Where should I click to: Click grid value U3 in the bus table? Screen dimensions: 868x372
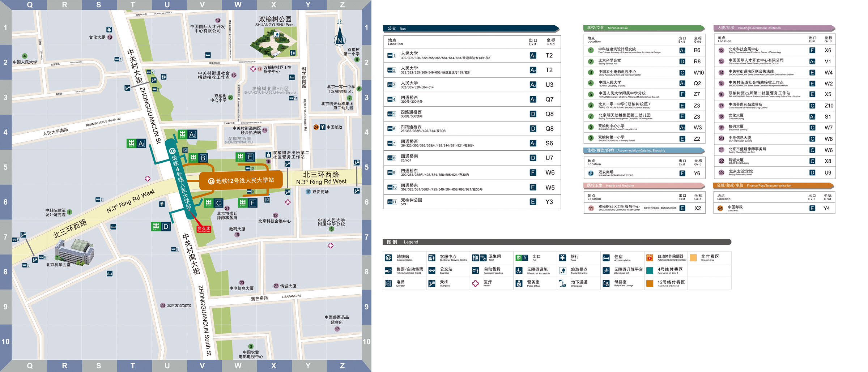549,85
